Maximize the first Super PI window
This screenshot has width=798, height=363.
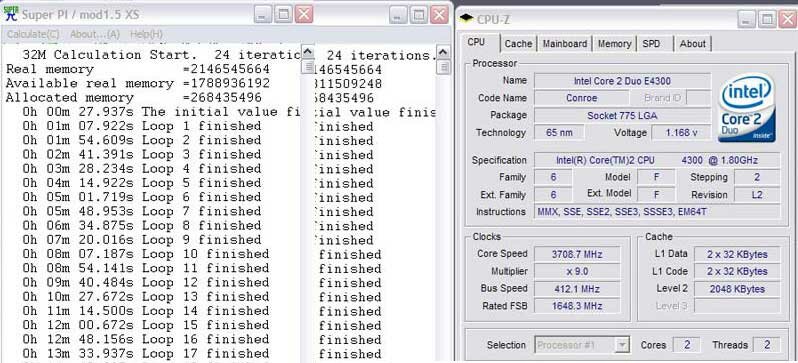coord(283,14)
